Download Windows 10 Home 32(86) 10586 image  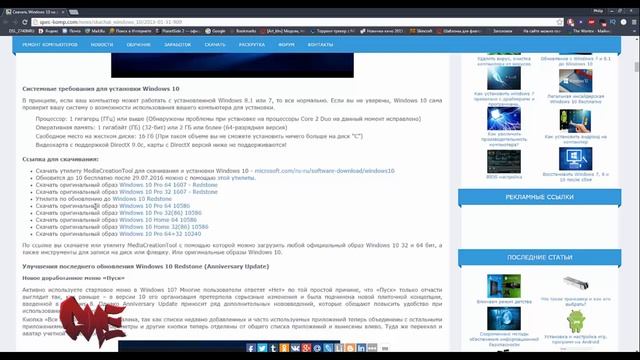point(164,227)
